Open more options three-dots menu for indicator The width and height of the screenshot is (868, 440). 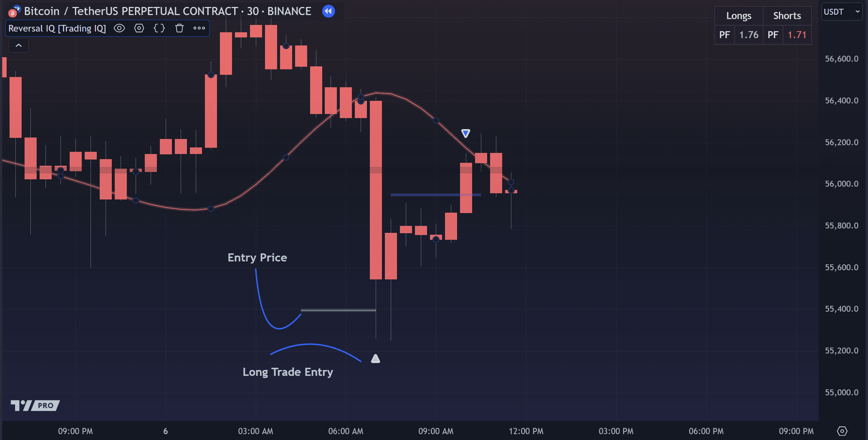[199, 28]
